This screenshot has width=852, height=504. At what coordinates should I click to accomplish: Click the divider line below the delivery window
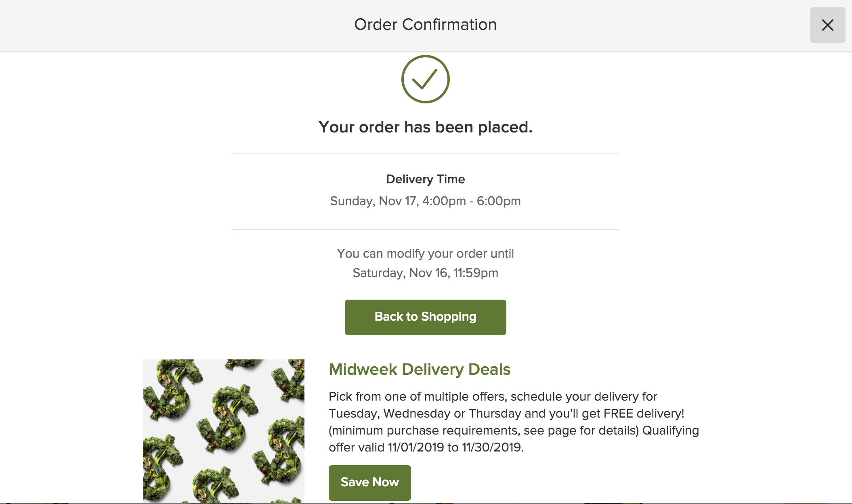(425, 230)
